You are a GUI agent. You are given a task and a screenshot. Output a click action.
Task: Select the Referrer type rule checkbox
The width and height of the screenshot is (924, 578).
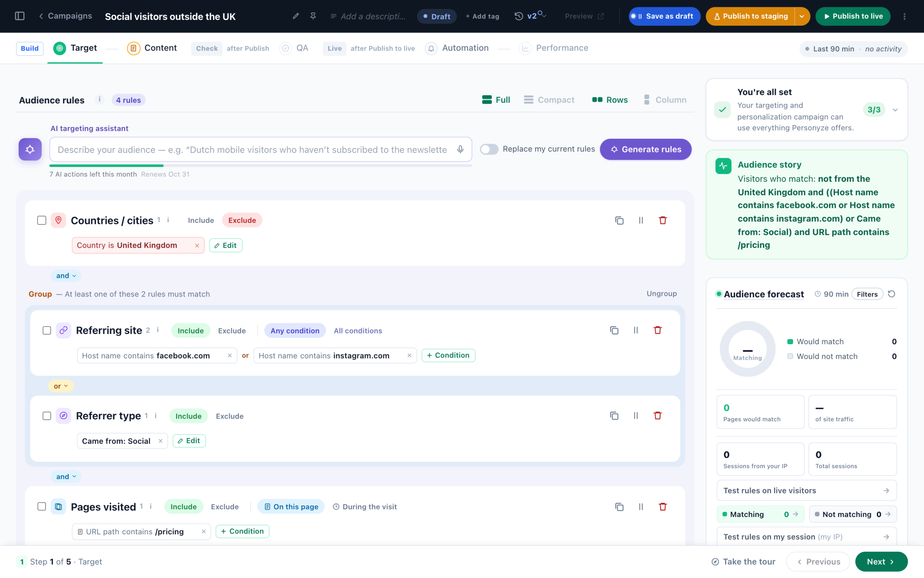(47, 416)
